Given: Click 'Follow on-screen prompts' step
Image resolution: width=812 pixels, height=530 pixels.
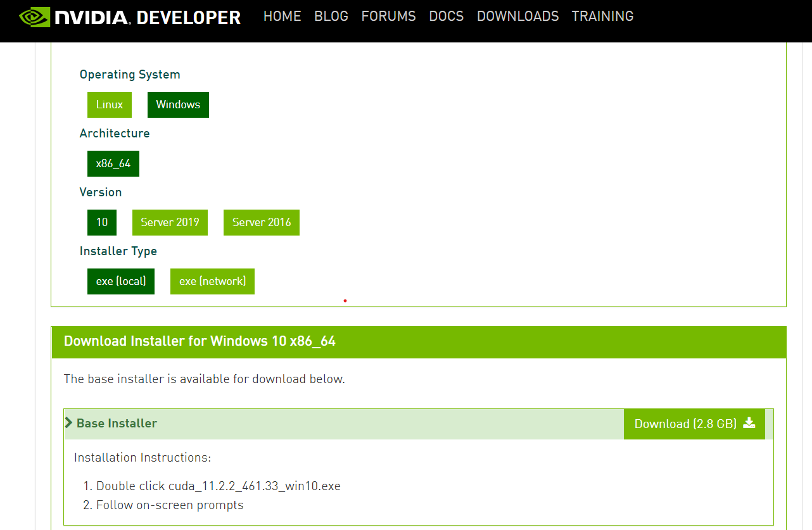Looking at the screenshot, I should (x=170, y=505).
